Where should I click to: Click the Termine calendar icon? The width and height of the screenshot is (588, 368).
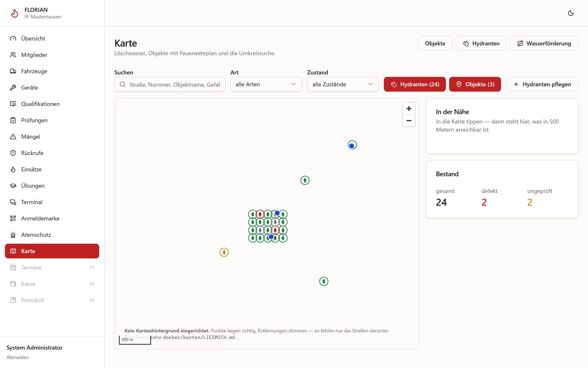point(13,267)
